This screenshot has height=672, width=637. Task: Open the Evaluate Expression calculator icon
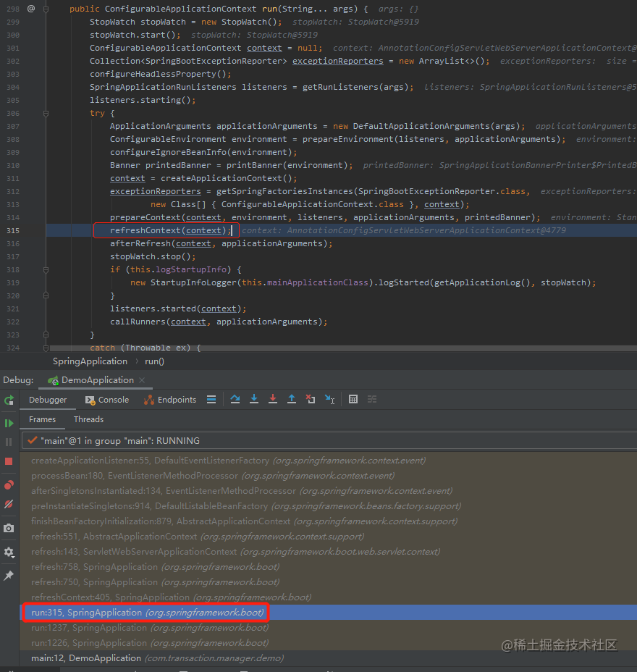click(x=353, y=400)
